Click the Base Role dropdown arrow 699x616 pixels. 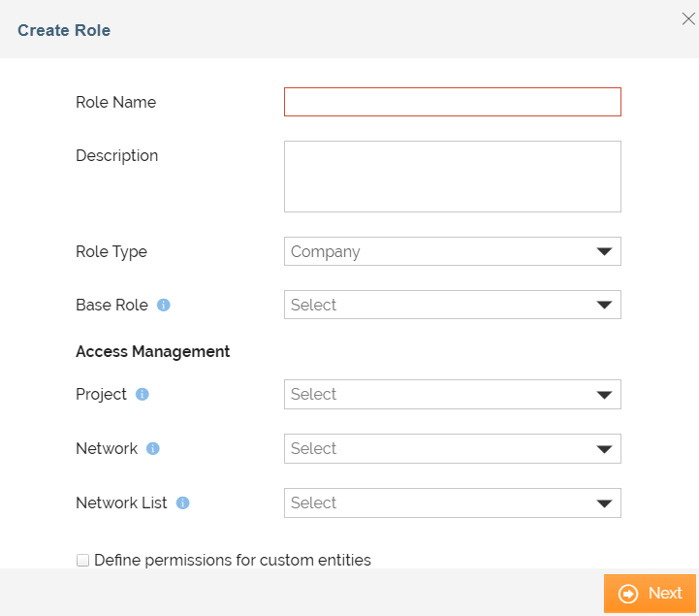pos(605,306)
